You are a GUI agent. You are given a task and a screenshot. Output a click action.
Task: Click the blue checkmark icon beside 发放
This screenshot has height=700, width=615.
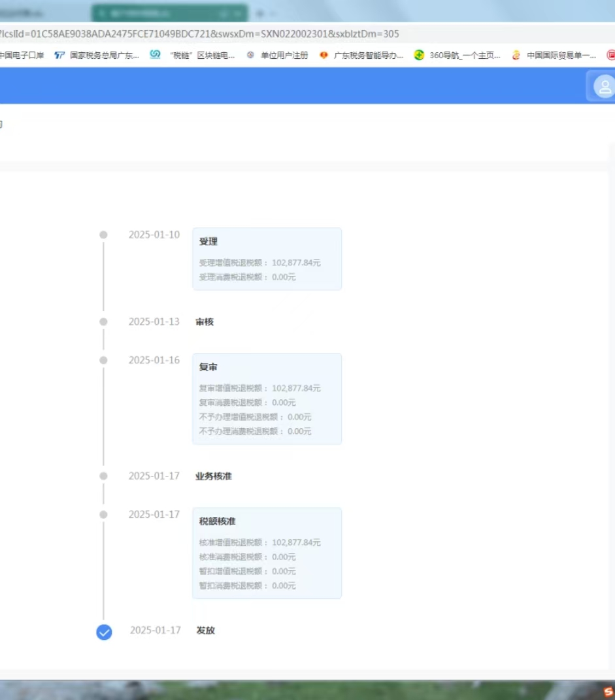[x=104, y=632]
